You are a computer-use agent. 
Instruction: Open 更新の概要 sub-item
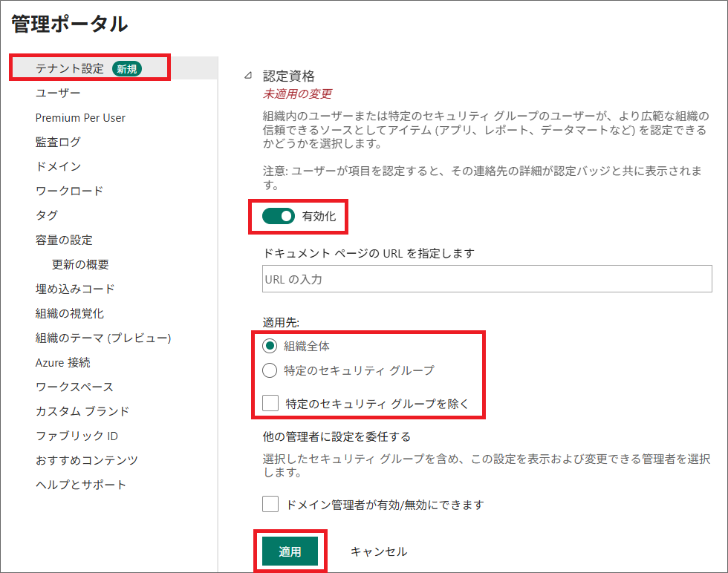coord(80,264)
